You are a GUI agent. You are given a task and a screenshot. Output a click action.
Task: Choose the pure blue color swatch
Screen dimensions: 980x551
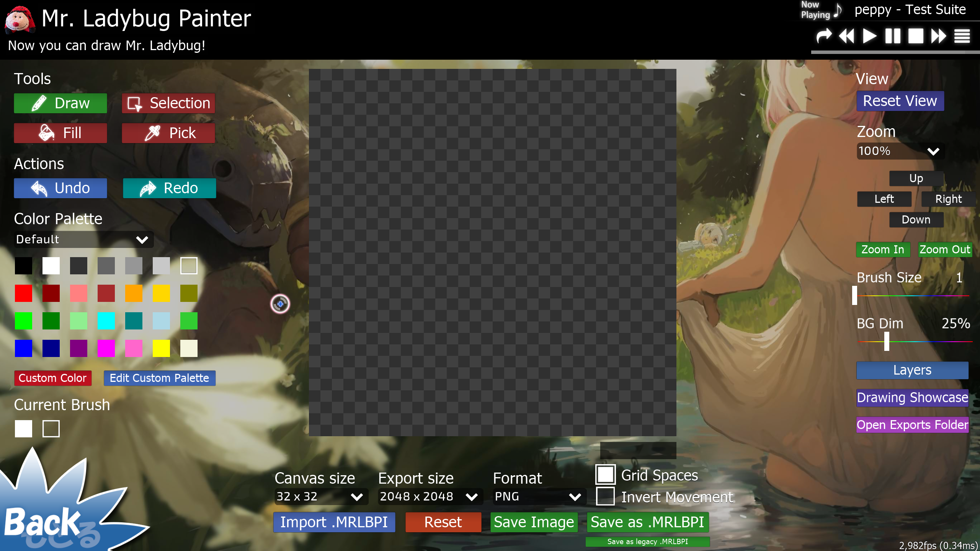[x=23, y=349]
